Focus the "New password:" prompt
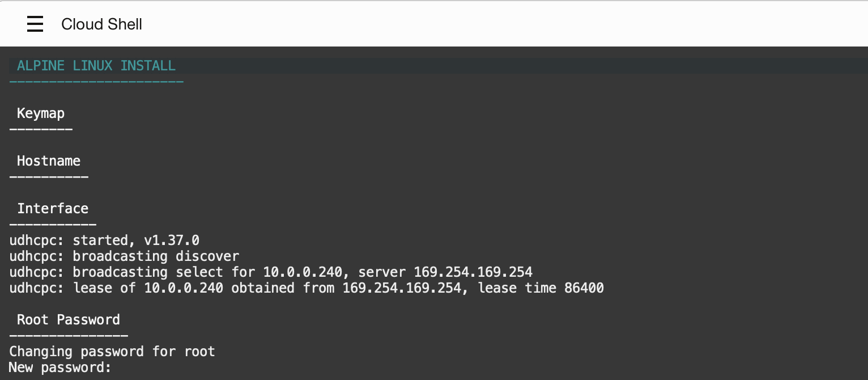Screen dimensions: 868x380 pos(60,368)
